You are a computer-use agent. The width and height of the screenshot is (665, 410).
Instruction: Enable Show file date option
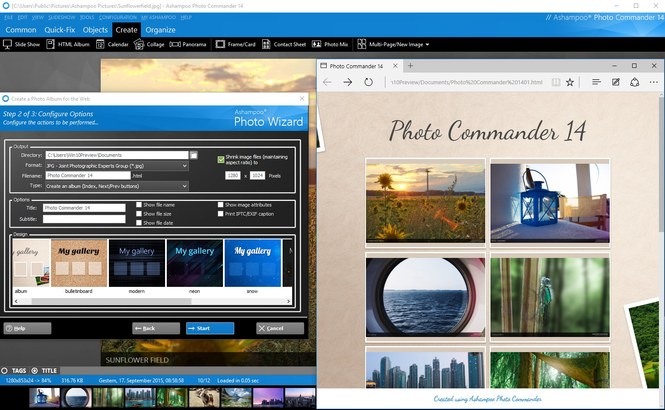pyautogui.click(x=139, y=223)
